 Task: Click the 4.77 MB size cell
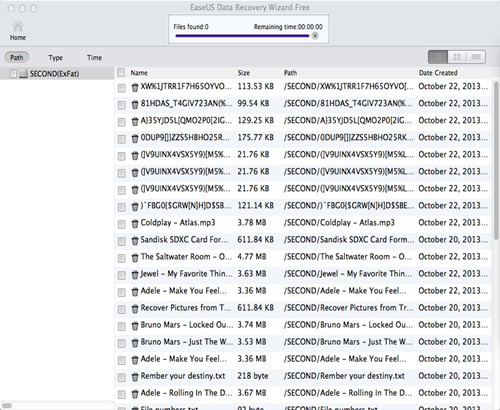pos(252,257)
